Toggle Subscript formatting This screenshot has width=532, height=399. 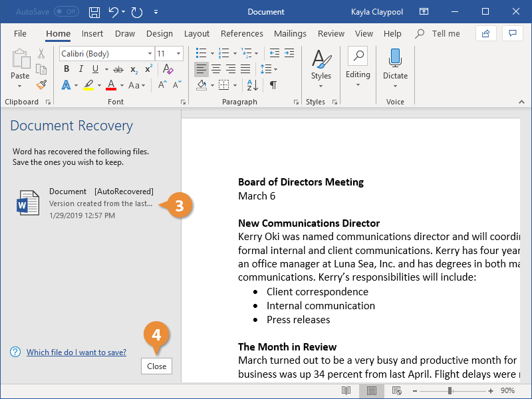tap(134, 70)
